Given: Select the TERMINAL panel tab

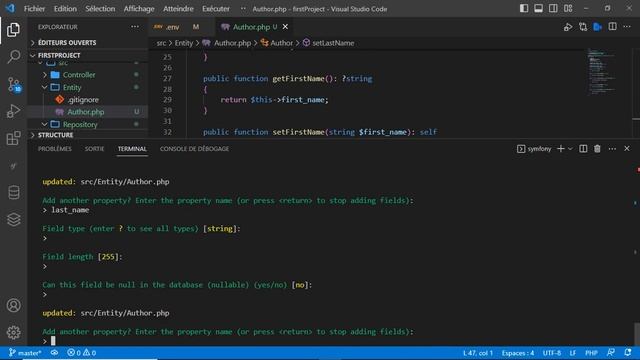Looking at the screenshot, I should (132, 149).
